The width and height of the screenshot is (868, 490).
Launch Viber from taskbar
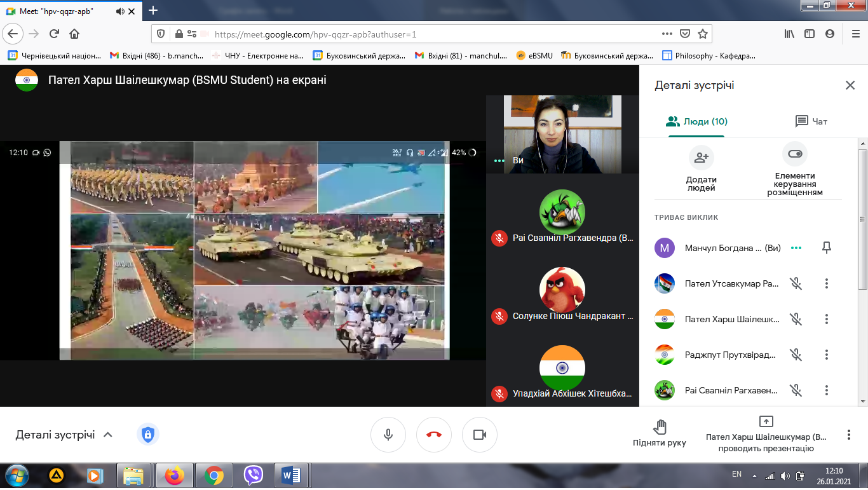coord(254,475)
